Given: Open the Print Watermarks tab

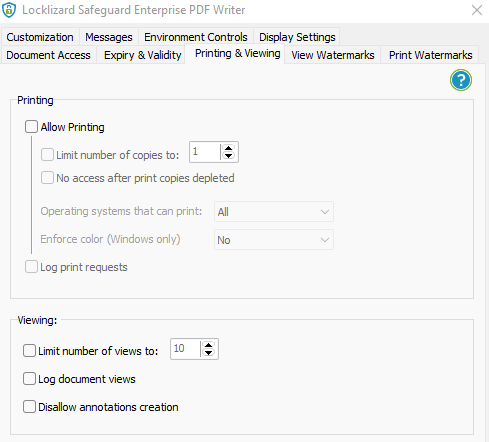Looking at the screenshot, I should (x=430, y=55).
